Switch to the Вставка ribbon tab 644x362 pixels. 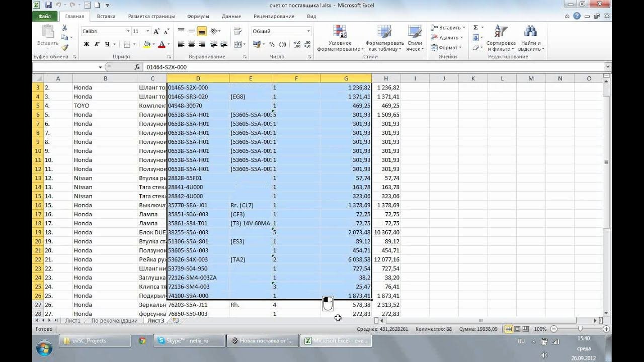click(x=106, y=16)
